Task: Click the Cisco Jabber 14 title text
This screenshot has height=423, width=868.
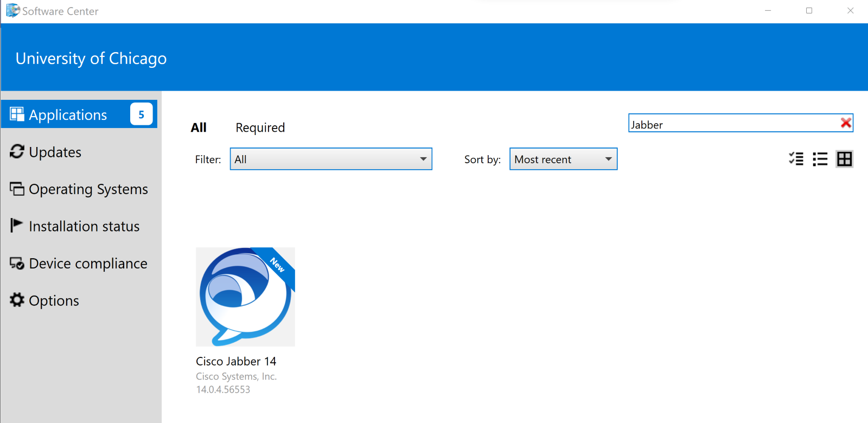Action: [236, 361]
